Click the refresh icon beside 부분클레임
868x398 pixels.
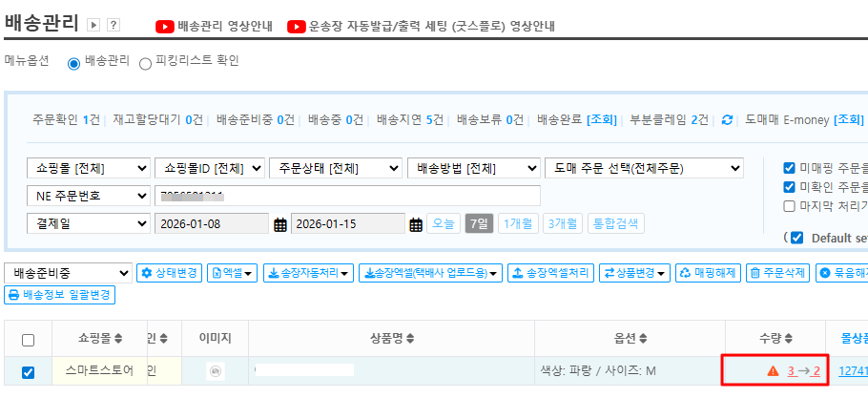point(727,120)
